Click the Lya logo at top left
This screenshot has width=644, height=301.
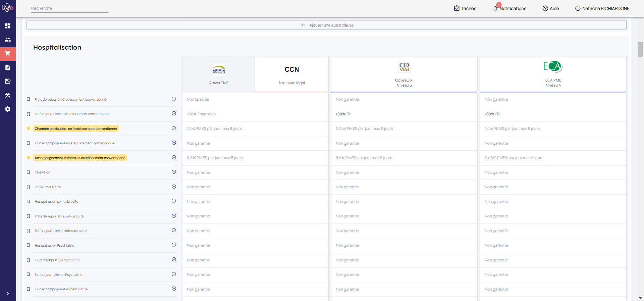tap(8, 8)
